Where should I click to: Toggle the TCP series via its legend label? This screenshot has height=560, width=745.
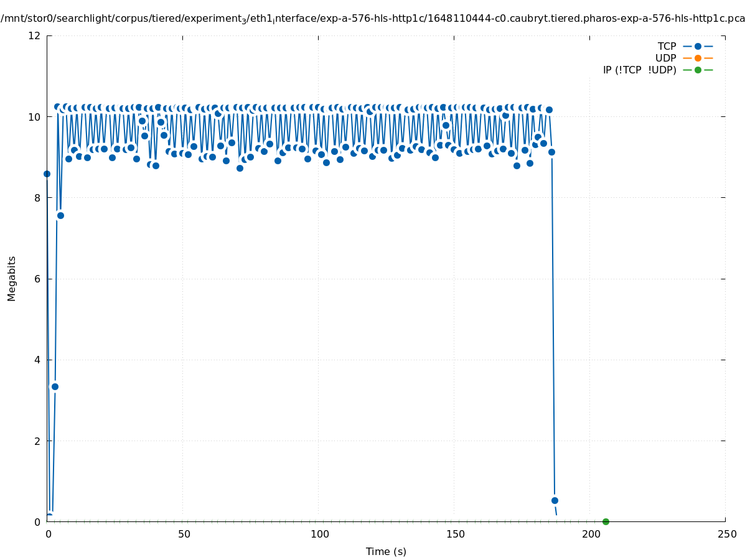667,46
